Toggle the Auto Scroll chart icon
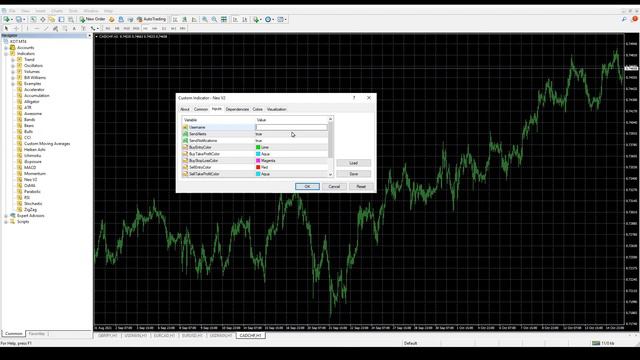640x360 pixels. (236, 19)
